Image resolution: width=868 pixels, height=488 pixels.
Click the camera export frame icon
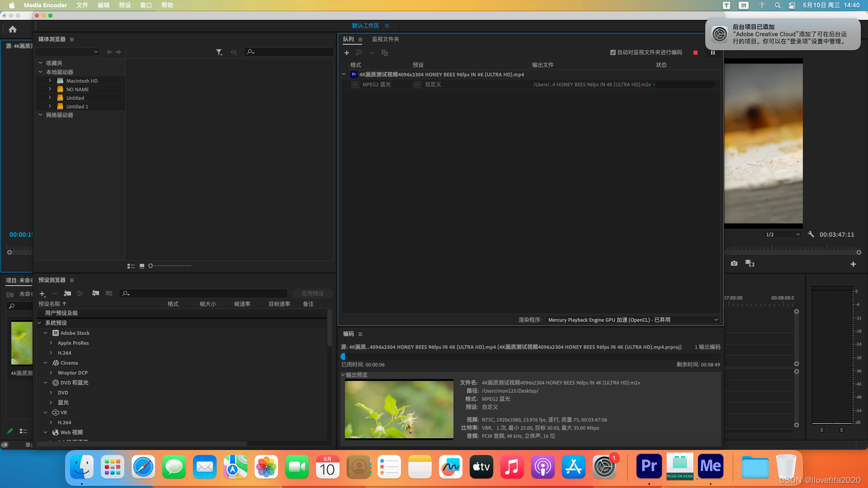[x=734, y=263]
